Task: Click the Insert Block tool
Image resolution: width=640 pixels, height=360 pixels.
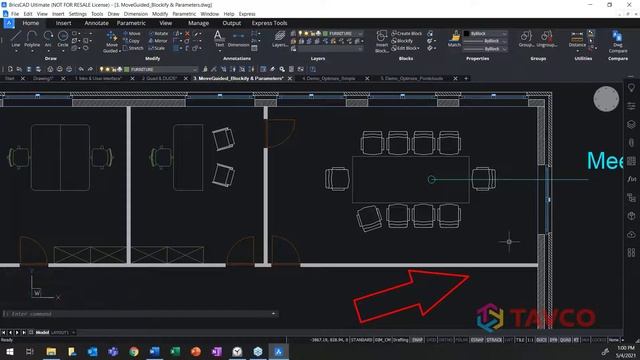Action: click(382, 41)
